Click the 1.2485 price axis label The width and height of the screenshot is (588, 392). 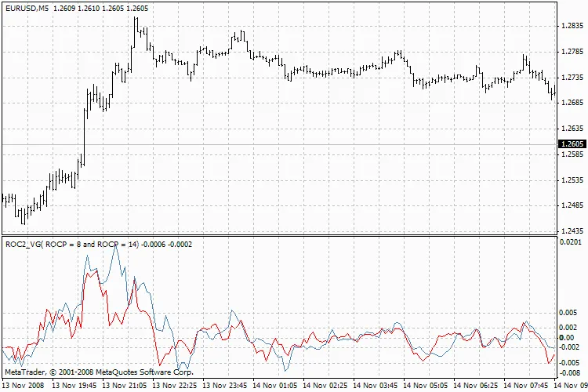click(572, 205)
